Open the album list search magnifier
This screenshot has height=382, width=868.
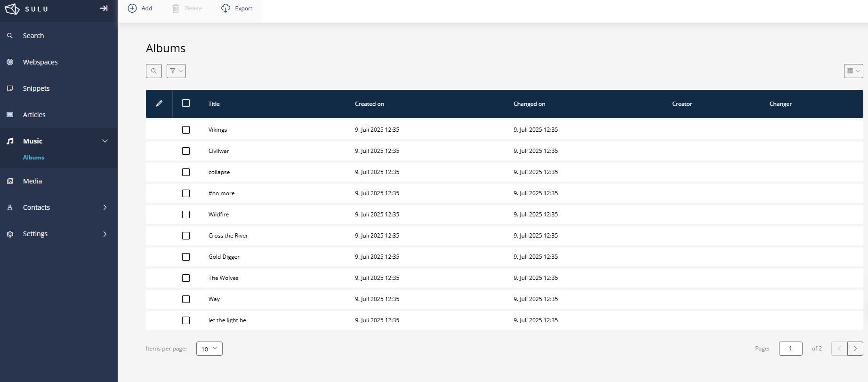pyautogui.click(x=154, y=71)
